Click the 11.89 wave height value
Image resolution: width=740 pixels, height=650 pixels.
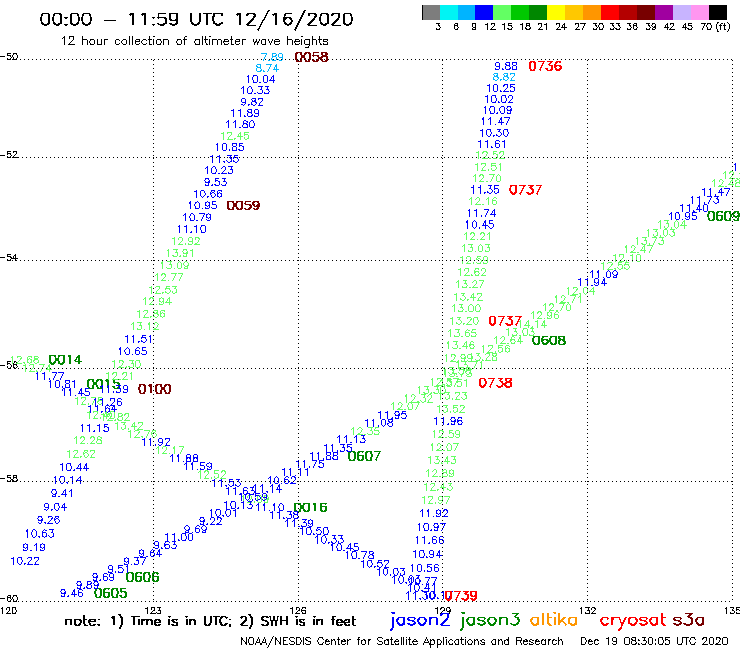coord(245,113)
